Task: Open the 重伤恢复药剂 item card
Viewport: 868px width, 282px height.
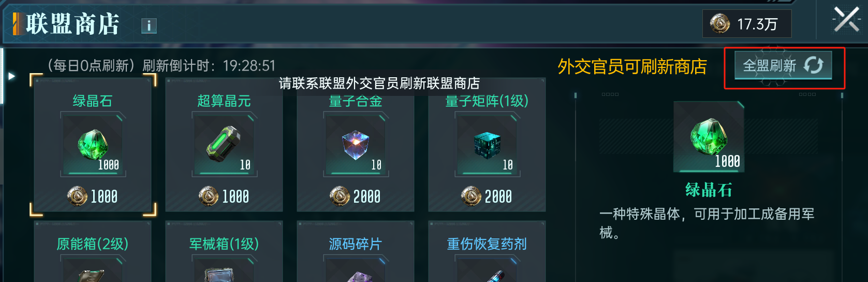Action: coord(487,251)
